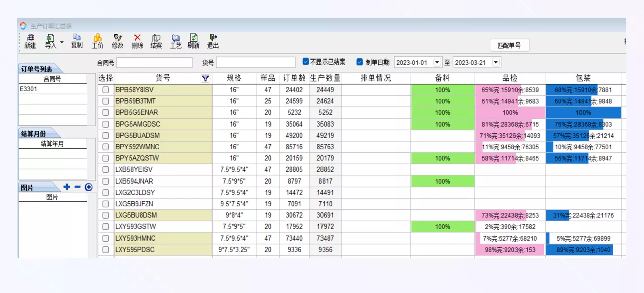Click the 复制 (Copy) toolbar icon
The image size is (644, 293).
point(77,41)
